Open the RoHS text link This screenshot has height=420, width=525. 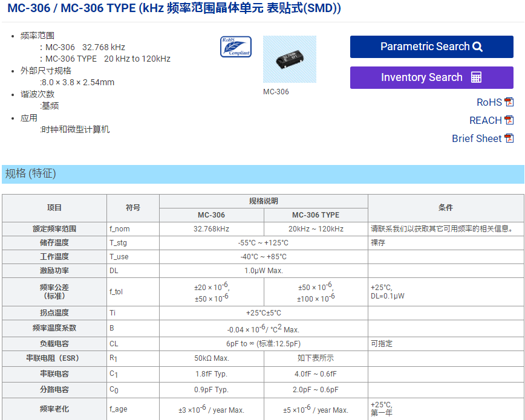pos(489,102)
